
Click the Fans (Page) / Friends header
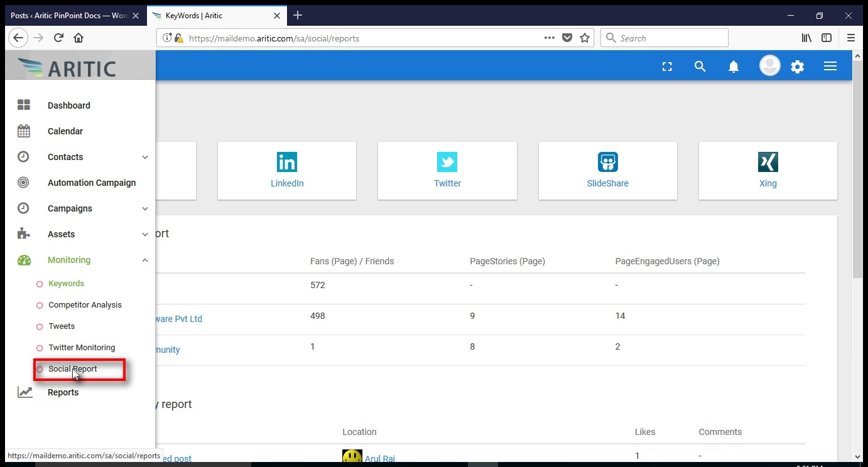coord(352,261)
